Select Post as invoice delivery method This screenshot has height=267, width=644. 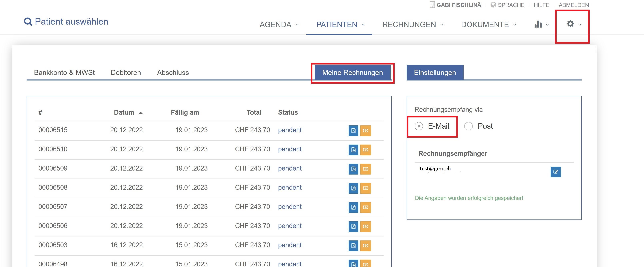468,126
